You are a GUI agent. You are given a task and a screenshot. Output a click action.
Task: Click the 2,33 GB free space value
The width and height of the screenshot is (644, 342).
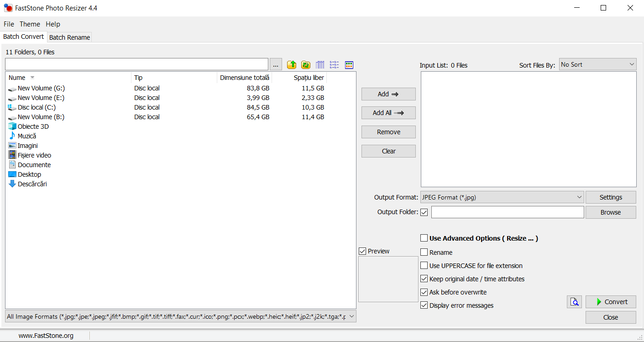(x=313, y=98)
